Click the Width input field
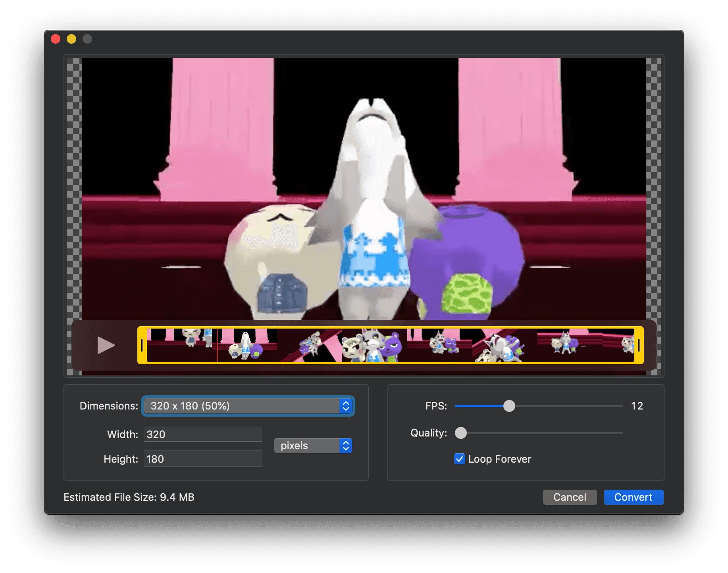 coord(202,434)
